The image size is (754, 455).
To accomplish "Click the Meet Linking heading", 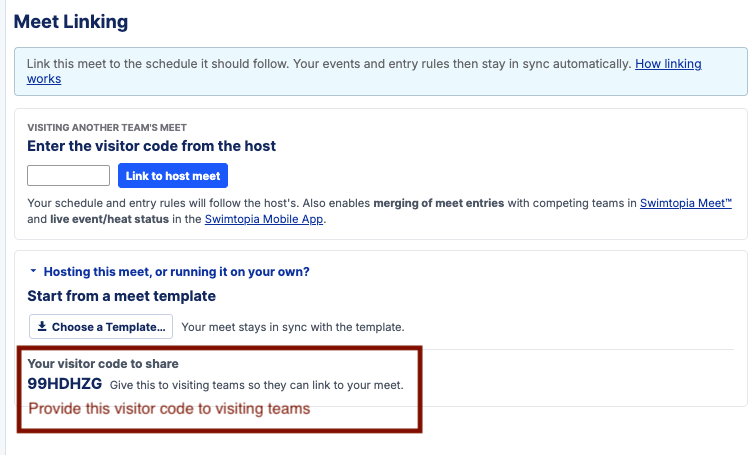I will (71, 22).
